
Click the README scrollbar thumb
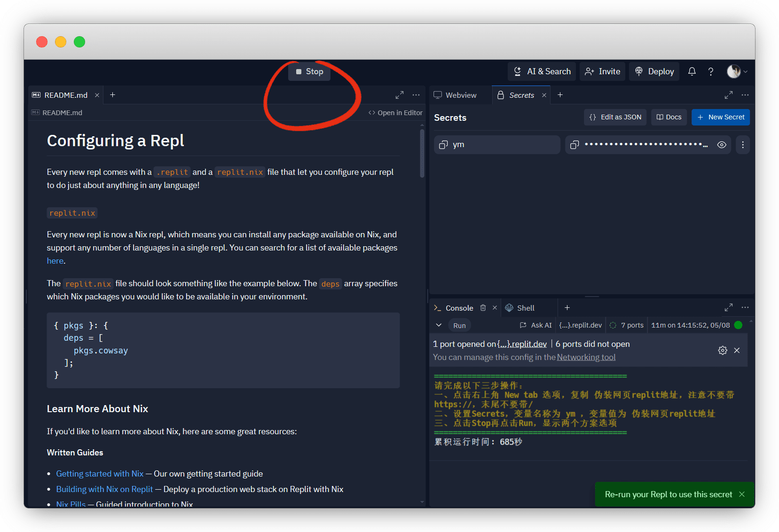click(422, 154)
